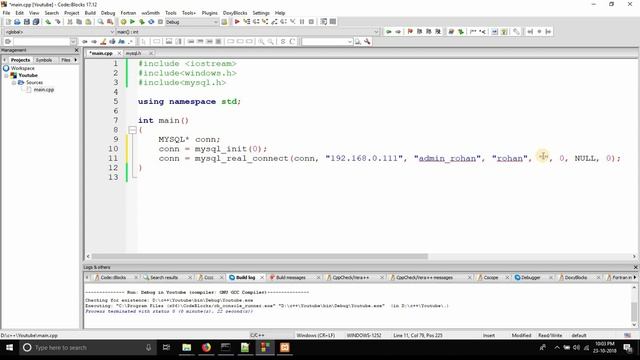Run the program with green play icon
Image resolution: width=640 pixels, height=360 pixels.
[132, 22]
